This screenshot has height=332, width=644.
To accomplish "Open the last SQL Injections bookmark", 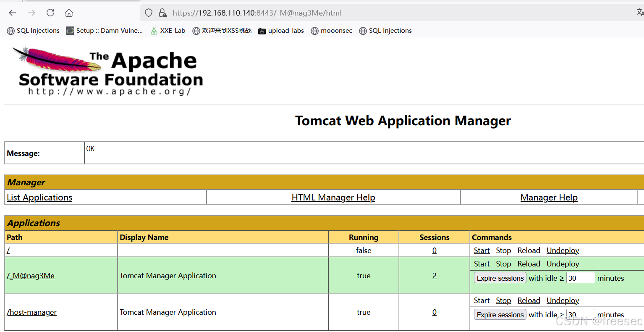I will (x=385, y=31).
